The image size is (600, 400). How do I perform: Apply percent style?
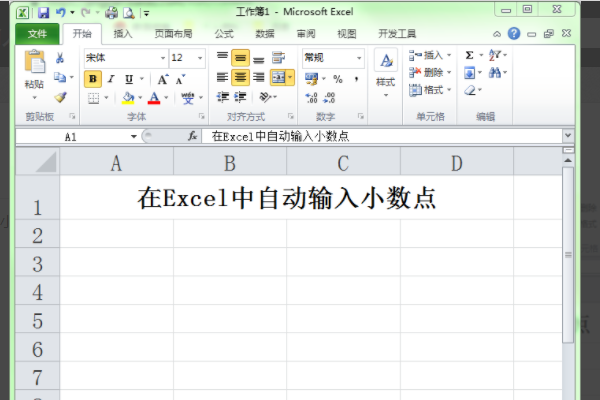coord(338,79)
